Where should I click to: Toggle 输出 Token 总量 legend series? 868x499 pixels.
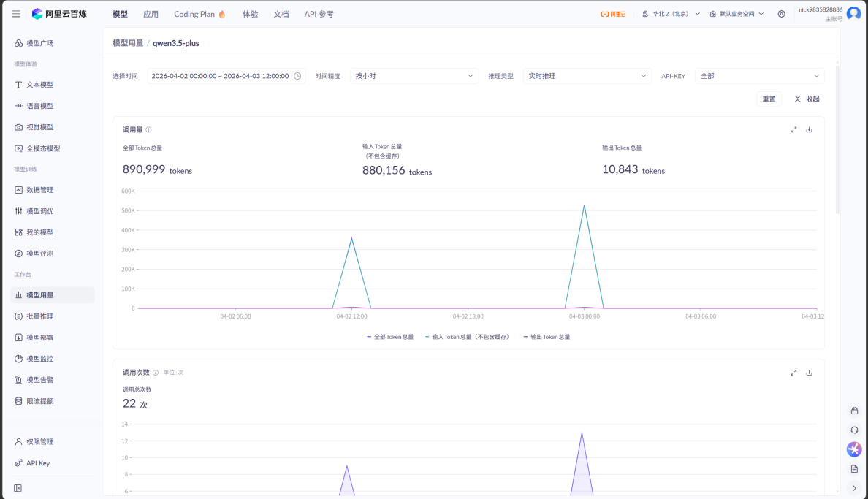547,337
